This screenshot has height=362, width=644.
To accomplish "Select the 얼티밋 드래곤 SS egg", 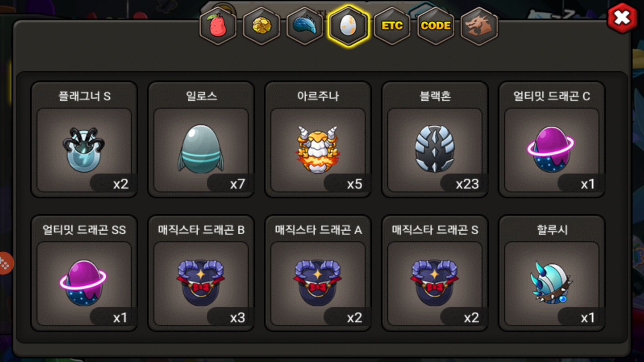I will coord(84,273).
